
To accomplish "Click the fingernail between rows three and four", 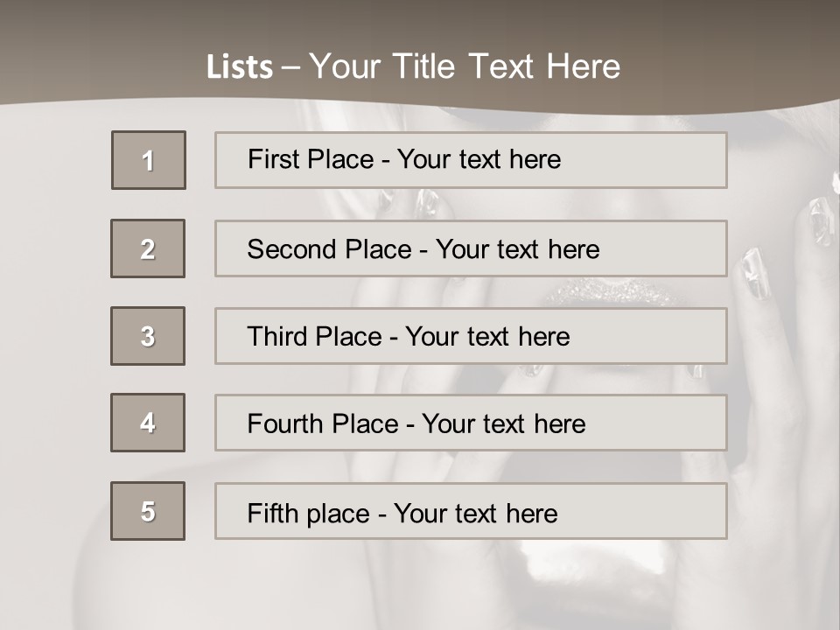I will tap(533, 371).
